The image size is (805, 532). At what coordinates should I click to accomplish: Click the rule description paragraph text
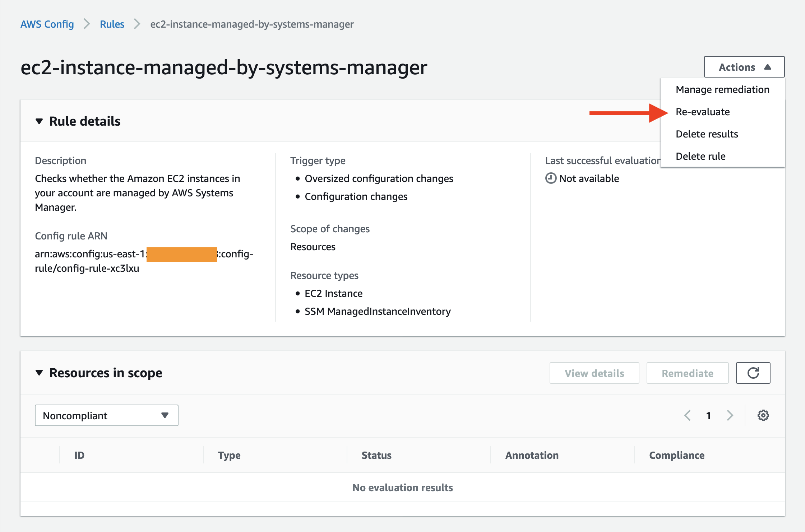pyautogui.click(x=137, y=193)
